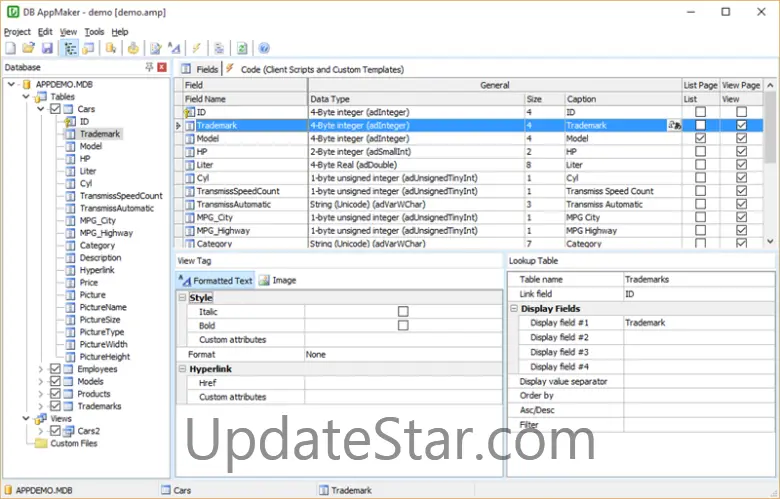The image size is (780, 499).
Task: Expand the Products table node
Action: (x=41, y=394)
